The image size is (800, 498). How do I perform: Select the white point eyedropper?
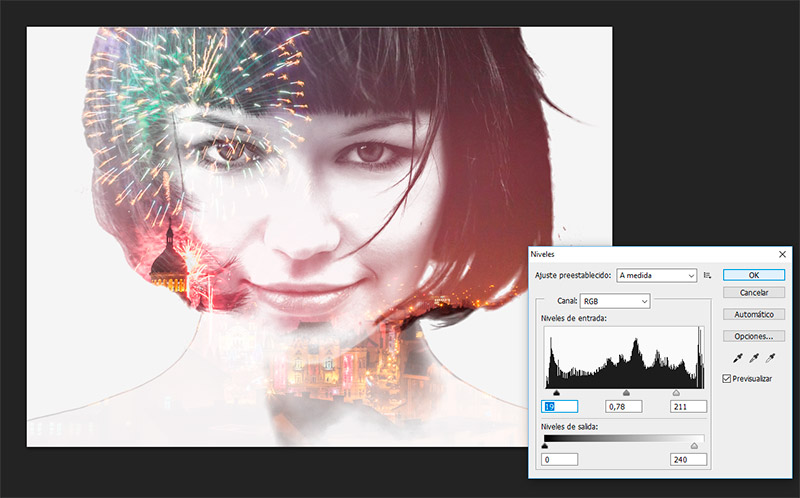[x=768, y=357]
